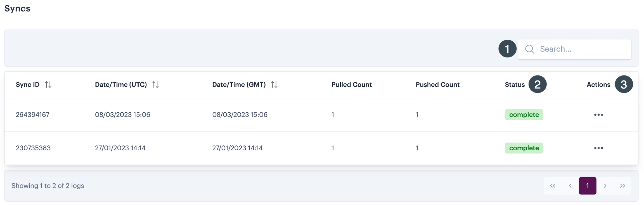Click complete status badge for 230735383

524,148
